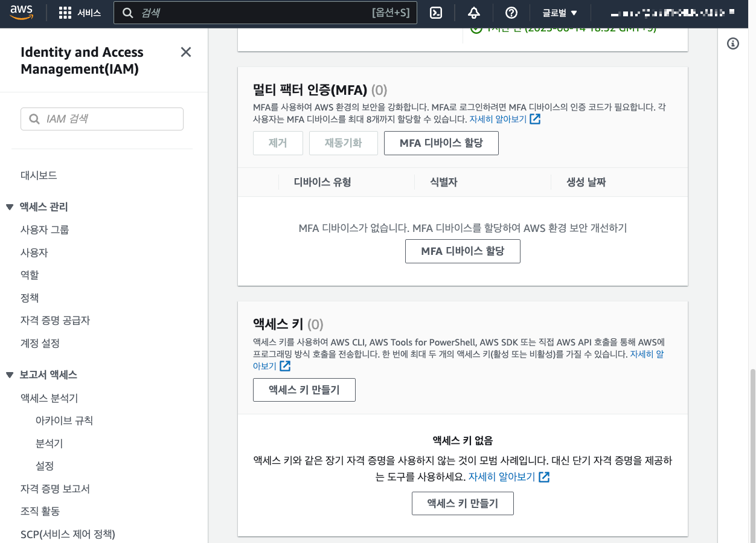Click 액세스 키 만들기 button under section description
Viewport: 756px width, 543px height.
304,390
